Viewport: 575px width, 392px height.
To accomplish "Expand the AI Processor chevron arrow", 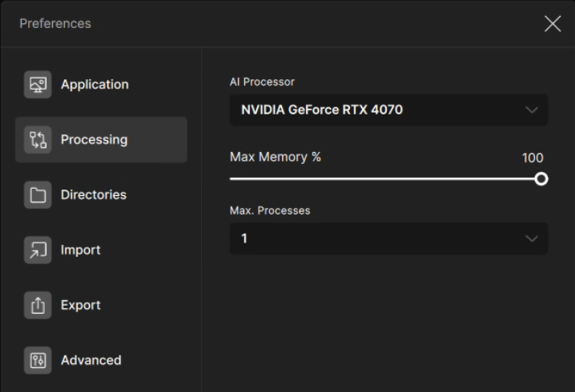I will click(x=533, y=110).
